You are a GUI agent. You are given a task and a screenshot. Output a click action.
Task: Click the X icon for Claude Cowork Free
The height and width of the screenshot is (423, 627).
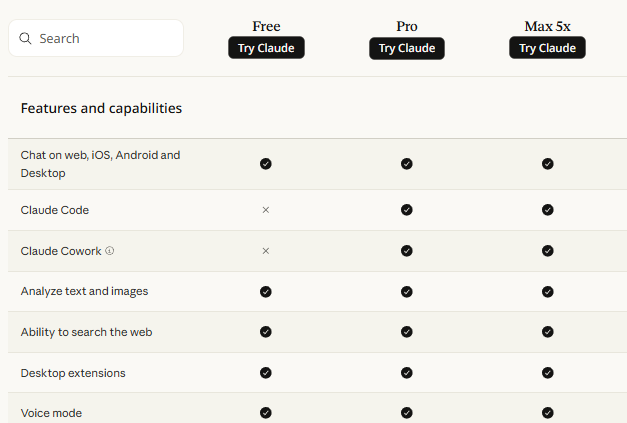(266, 251)
